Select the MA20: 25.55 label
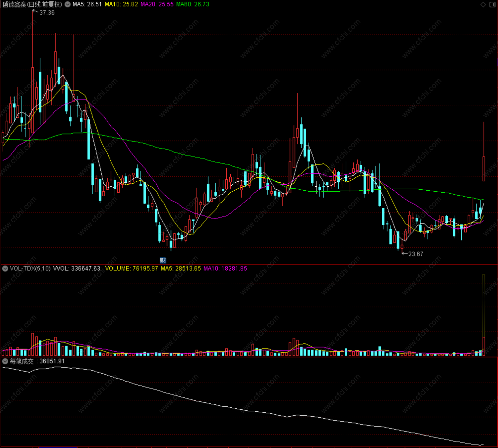Viewport: 498px width, 448px height. pyautogui.click(x=157, y=4)
